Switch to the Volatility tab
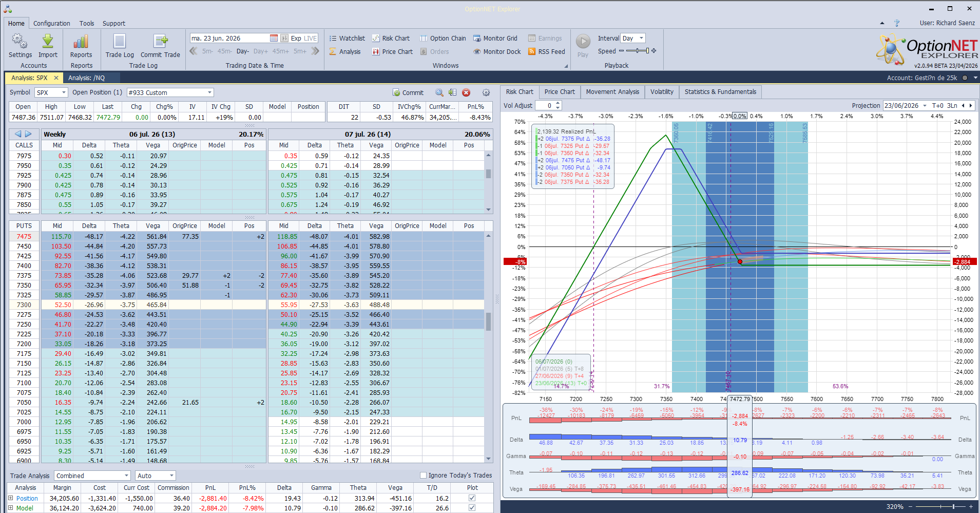 (x=662, y=92)
